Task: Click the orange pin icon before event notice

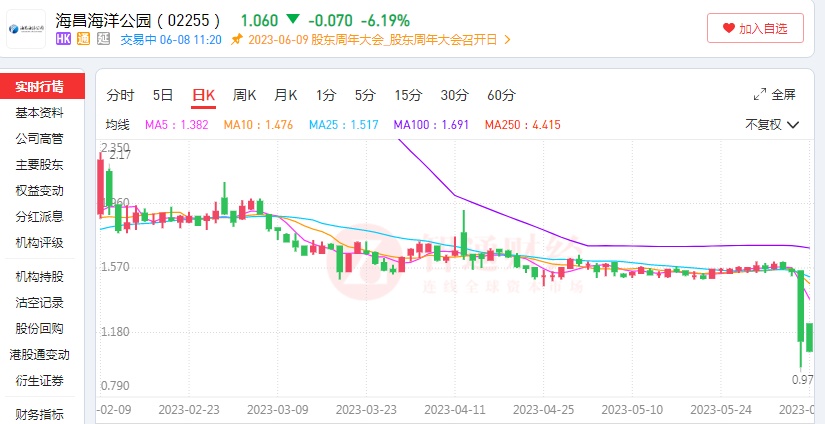Action: tap(237, 39)
